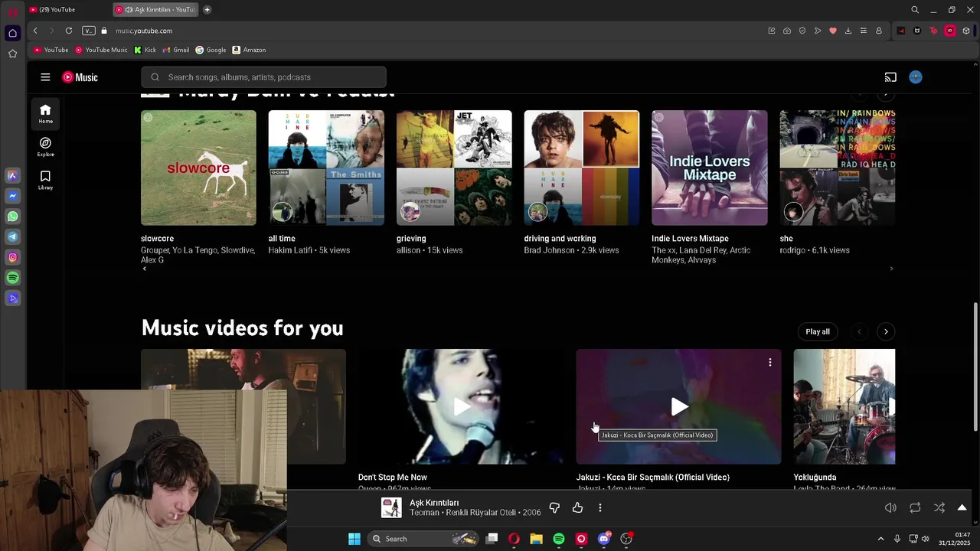
Task: Like the song Aşk Kırıntıları
Action: click(x=577, y=507)
